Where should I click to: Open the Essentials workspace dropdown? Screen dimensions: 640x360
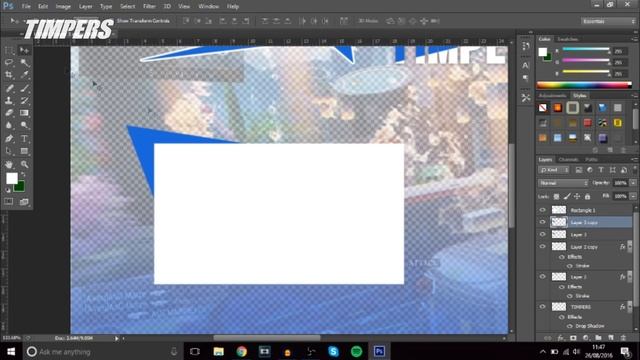coord(609,21)
